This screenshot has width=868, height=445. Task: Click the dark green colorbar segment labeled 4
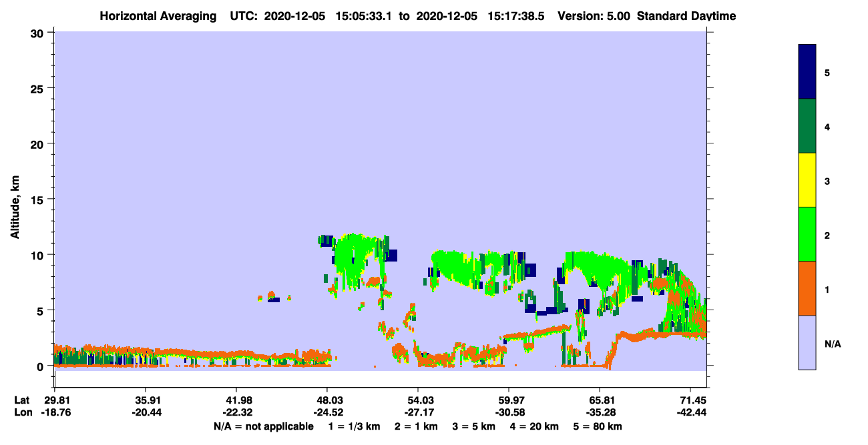click(807, 126)
